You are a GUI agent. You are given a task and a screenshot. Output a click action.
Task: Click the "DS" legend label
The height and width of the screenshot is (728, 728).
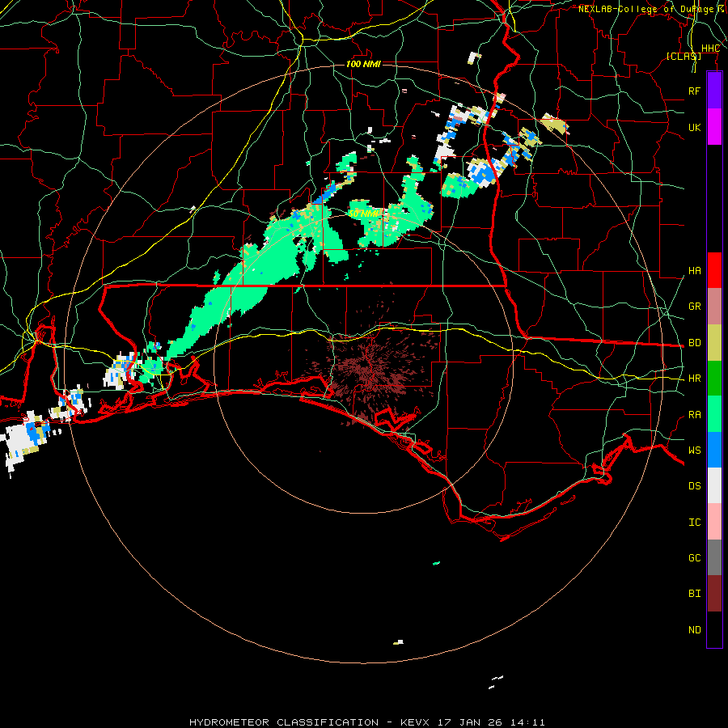[695, 486]
